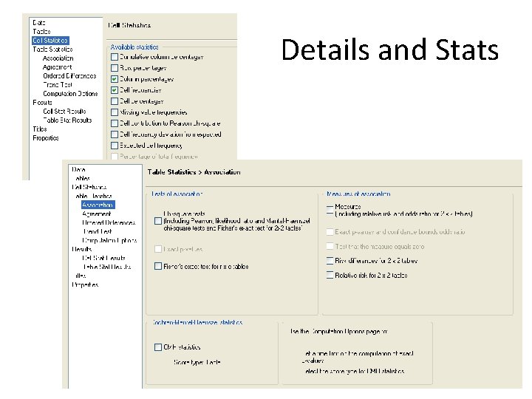Enable Chi-square tests checkbox

click(x=158, y=221)
